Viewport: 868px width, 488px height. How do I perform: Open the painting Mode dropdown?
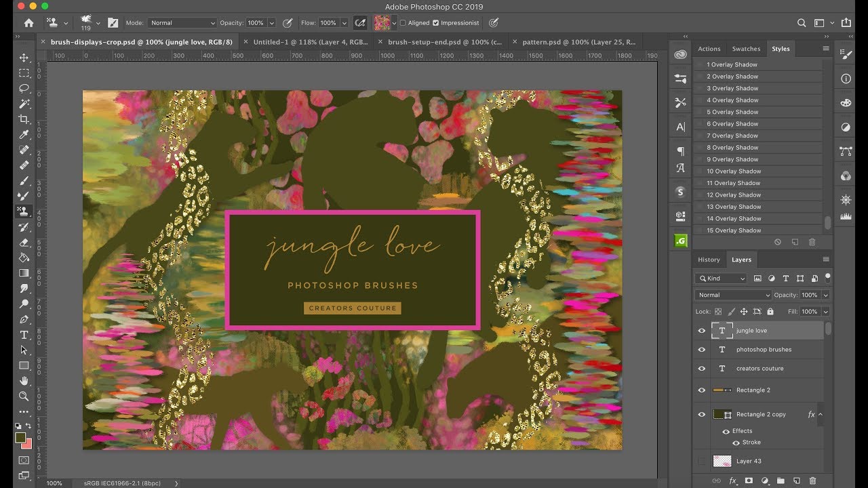182,22
